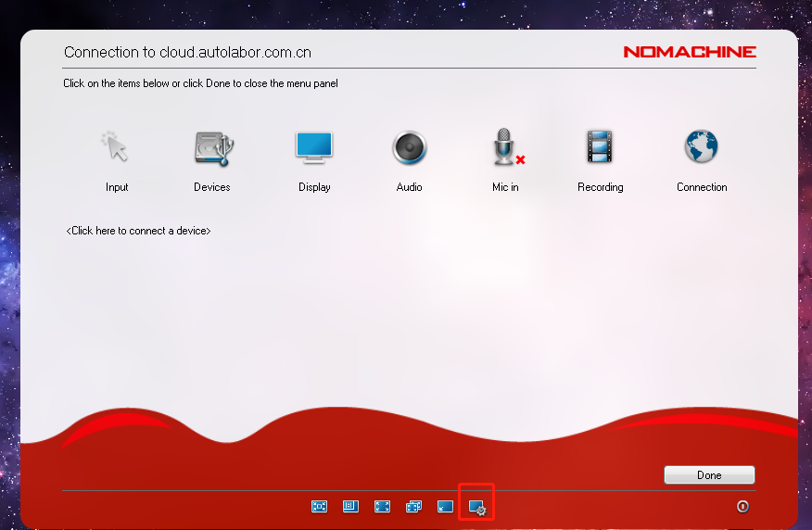
Task: Click the Mic in microphone icon
Action: coord(505,147)
